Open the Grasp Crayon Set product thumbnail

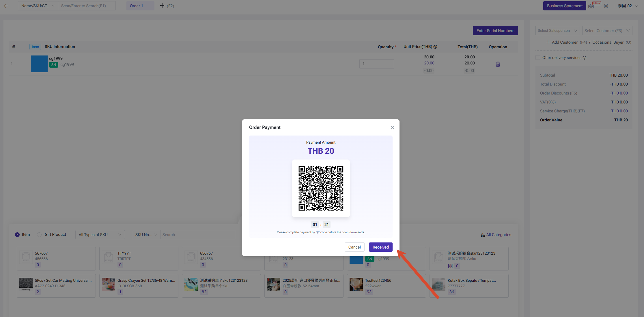[109, 284]
